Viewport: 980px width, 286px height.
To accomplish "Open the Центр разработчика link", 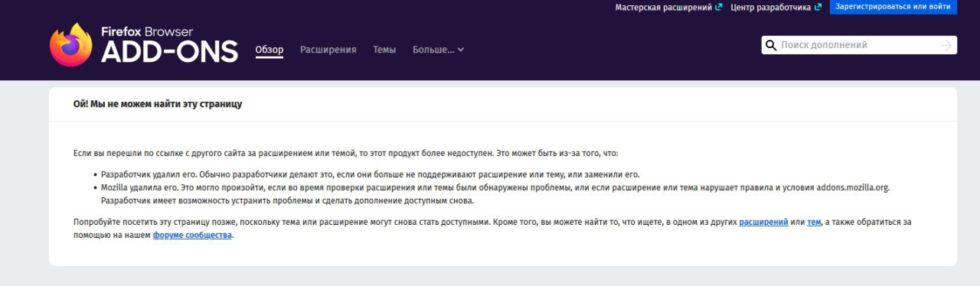I will [x=776, y=7].
